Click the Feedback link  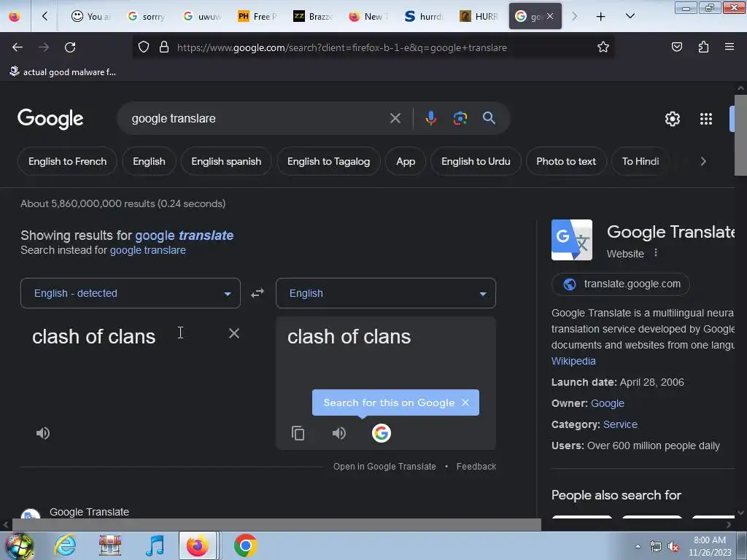pos(476,467)
